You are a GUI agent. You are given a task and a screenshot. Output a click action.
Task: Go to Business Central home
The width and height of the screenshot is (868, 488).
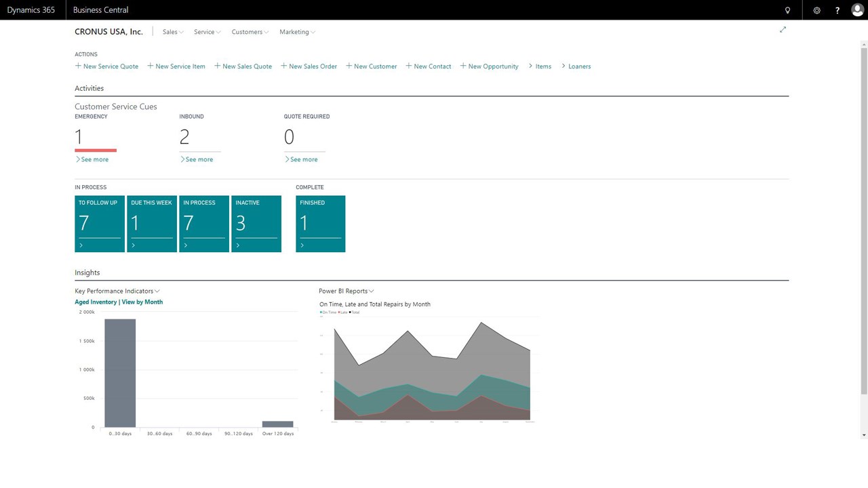pyautogui.click(x=100, y=10)
